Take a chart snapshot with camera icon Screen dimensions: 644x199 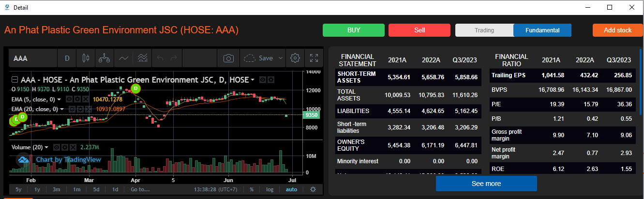228,58
